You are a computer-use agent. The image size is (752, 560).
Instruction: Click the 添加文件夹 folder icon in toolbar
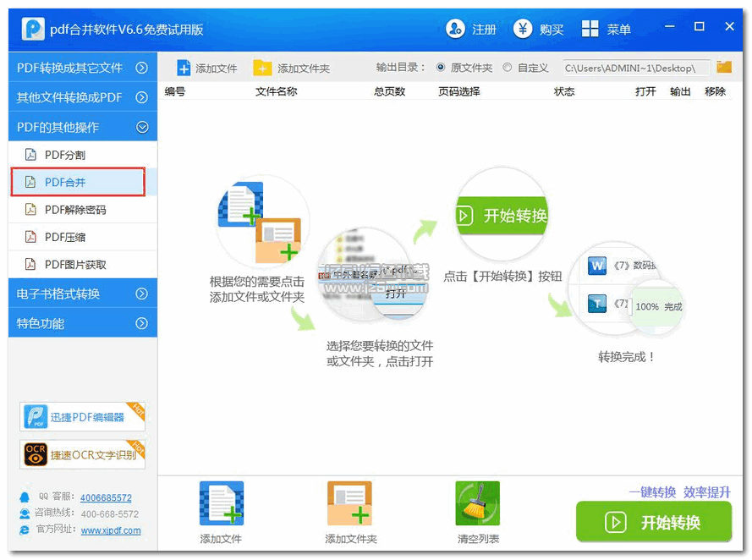[x=262, y=68]
